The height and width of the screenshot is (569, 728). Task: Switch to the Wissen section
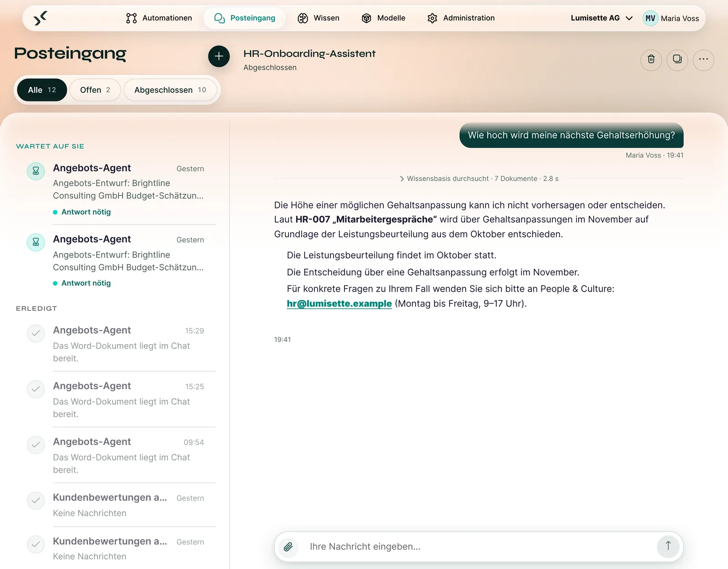tap(318, 18)
